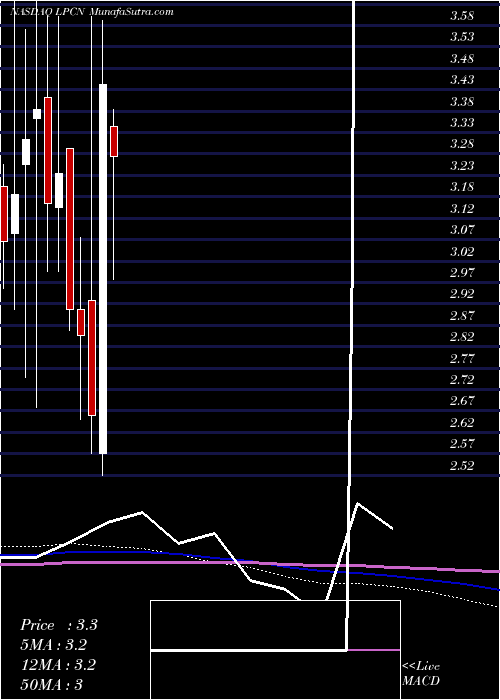
Task: Click the '<<Live MACD' label
Action: click(x=421, y=674)
